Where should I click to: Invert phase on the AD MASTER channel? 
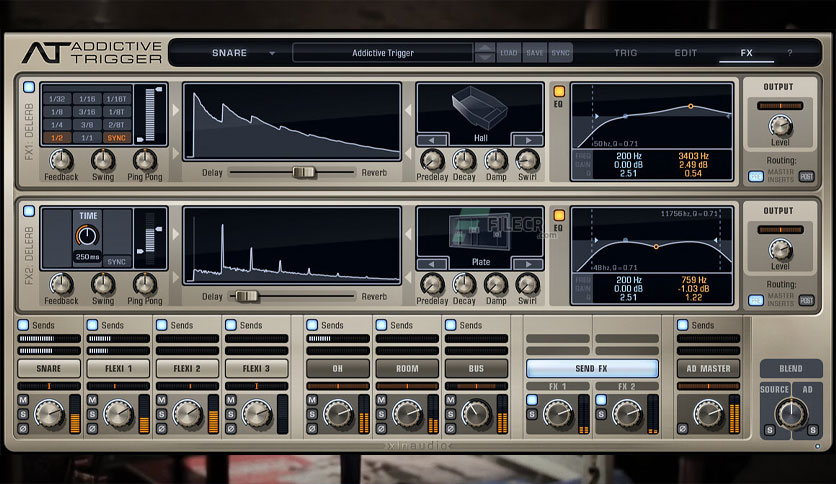click(682, 428)
